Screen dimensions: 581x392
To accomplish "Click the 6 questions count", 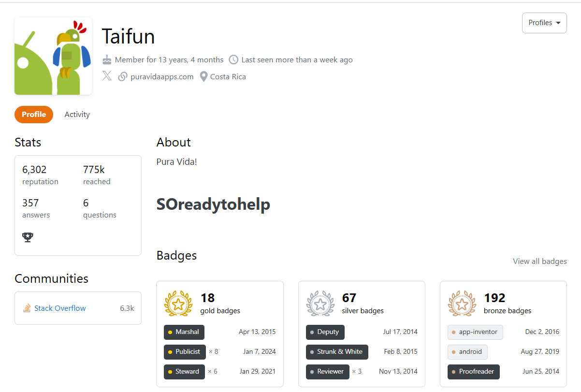I will pyautogui.click(x=86, y=203).
